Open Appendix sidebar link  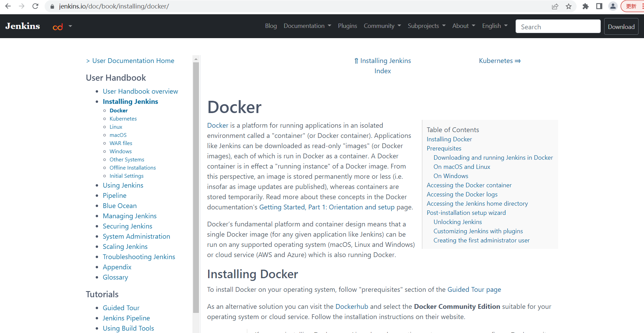117,267
